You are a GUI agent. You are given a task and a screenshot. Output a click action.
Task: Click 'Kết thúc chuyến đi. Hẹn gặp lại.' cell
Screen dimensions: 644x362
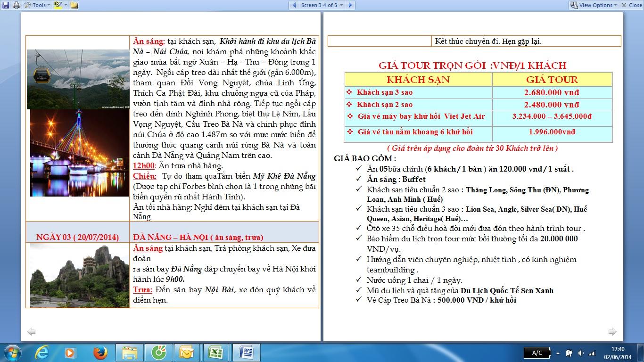pos(488,41)
